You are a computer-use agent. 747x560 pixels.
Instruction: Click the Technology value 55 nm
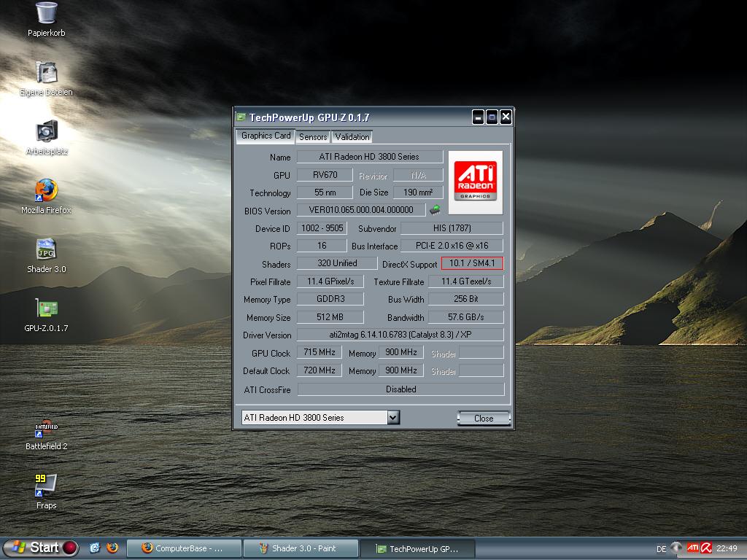(x=325, y=192)
